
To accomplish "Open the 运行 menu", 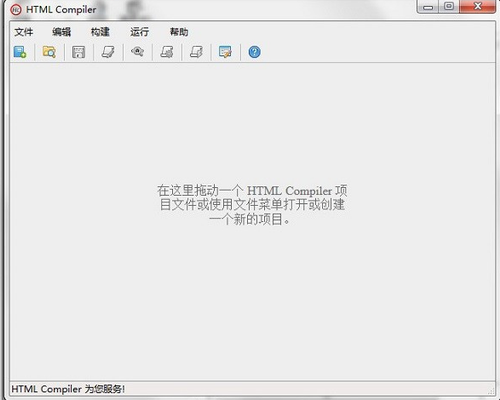I will (139, 32).
